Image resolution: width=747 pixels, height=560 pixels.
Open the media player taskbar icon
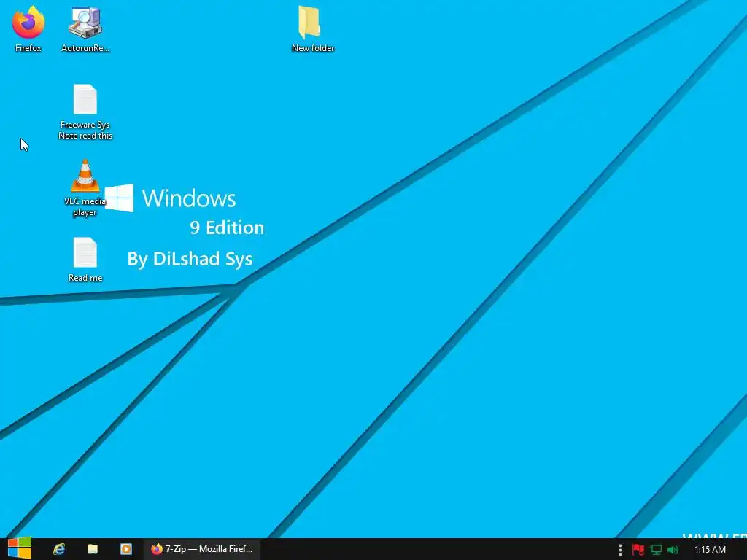[125, 549]
